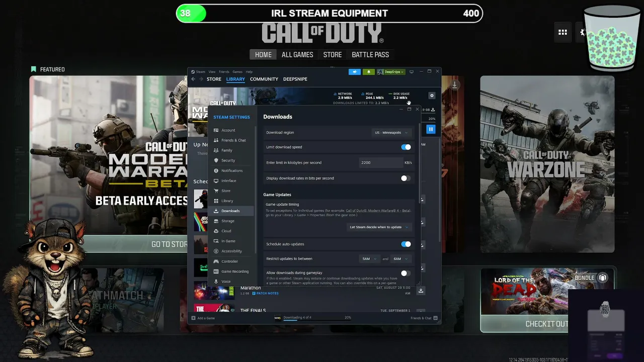The height and width of the screenshot is (362, 644).
Task: Select the Interface monitor icon
Action: [216, 180]
